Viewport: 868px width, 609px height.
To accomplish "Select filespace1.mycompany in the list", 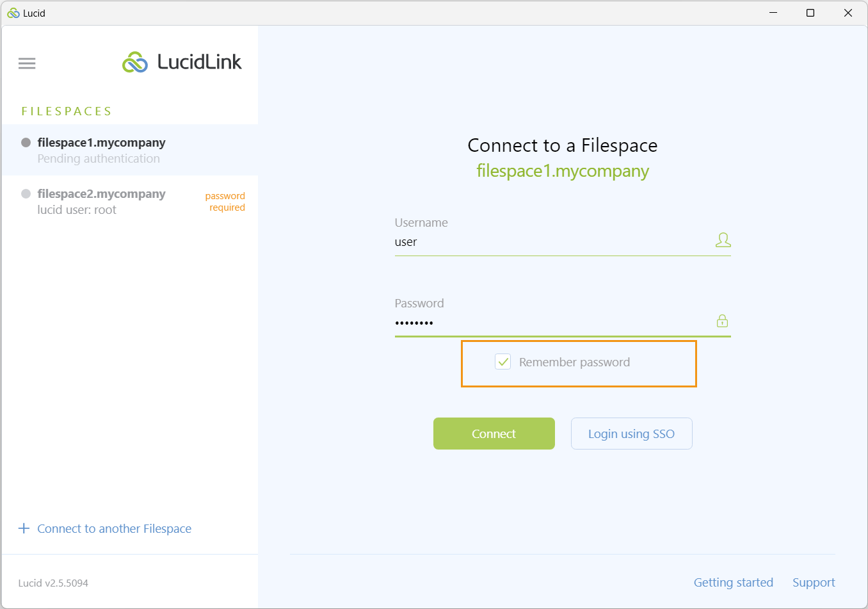I will point(130,150).
